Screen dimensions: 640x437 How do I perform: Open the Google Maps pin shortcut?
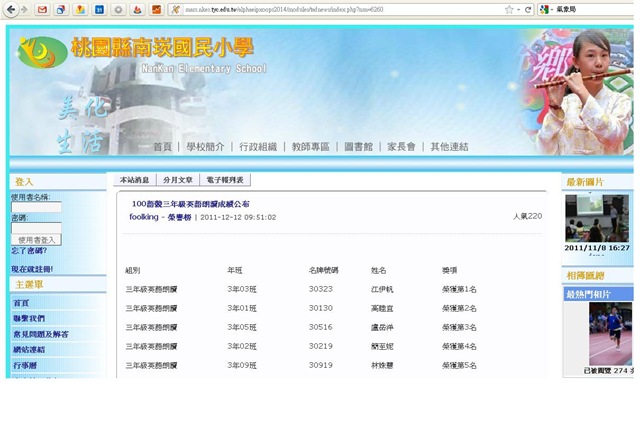pos(80,9)
